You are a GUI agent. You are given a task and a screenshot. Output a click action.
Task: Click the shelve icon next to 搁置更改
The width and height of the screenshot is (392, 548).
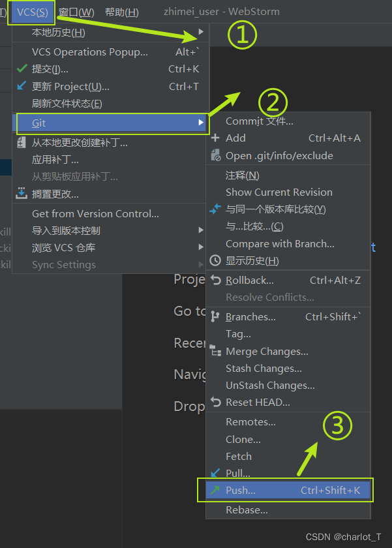tap(22, 193)
